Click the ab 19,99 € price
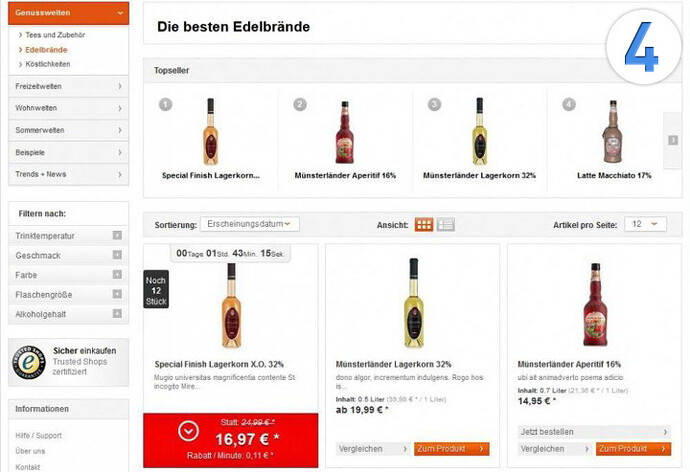Viewport: 690px width, 472px height. [362, 410]
